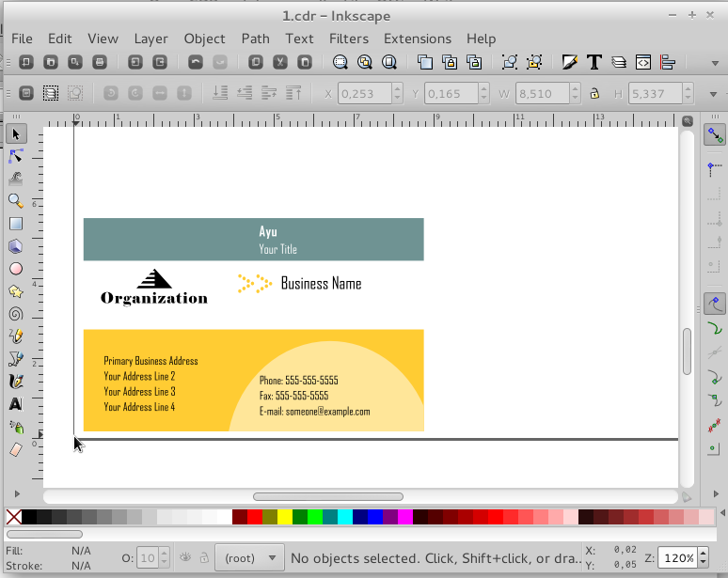The width and height of the screenshot is (728, 578).
Task: Open Align and Distribute dialog icon
Action: coord(668,62)
